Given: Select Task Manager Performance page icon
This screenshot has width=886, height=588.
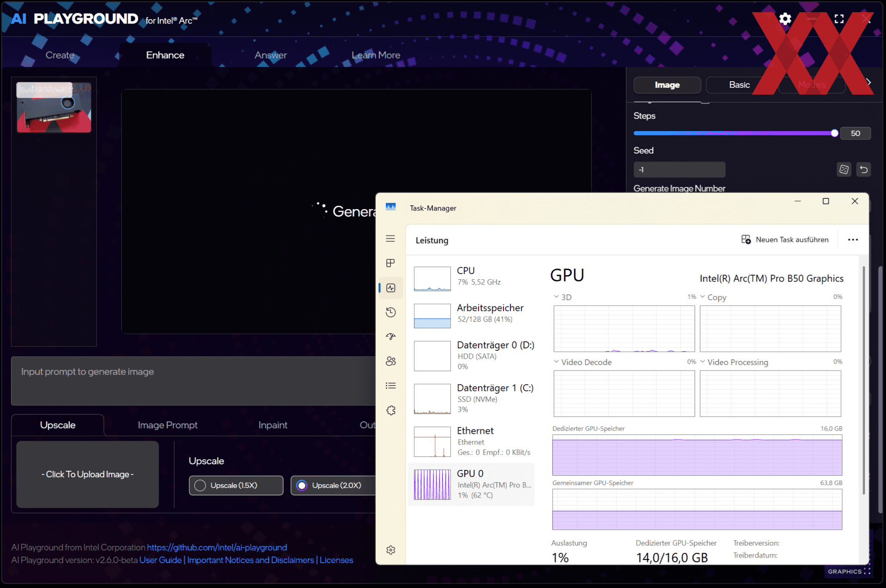Looking at the screenshot, I should tap(391, 288).
